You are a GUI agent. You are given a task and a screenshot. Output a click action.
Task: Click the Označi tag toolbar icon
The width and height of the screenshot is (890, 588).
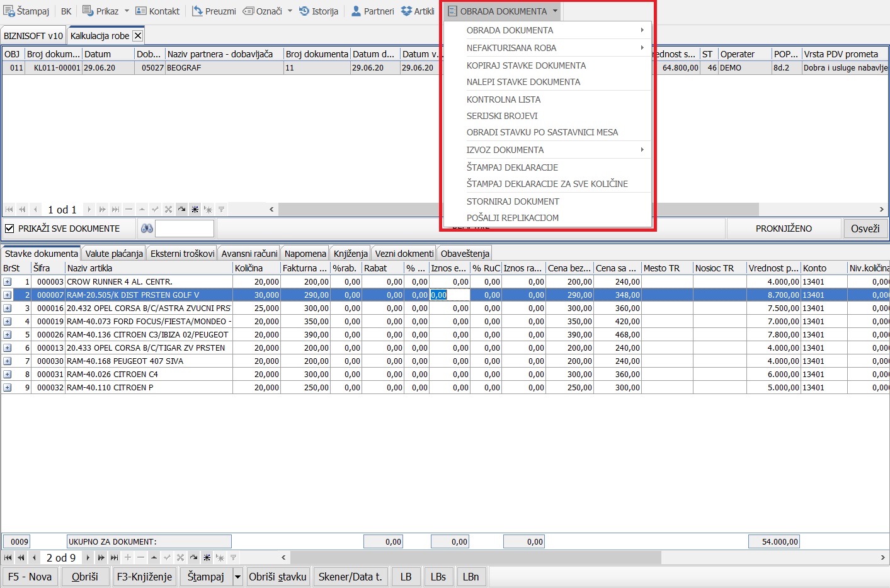(248, 11)
